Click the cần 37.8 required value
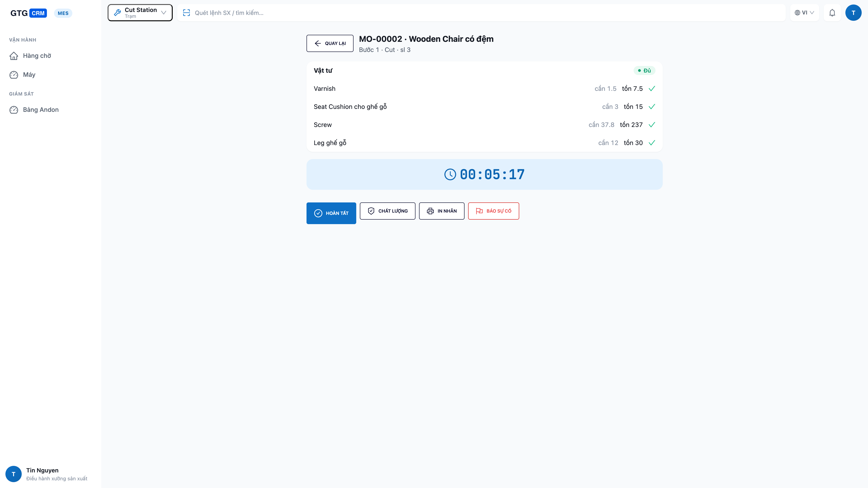 (601, 125)
